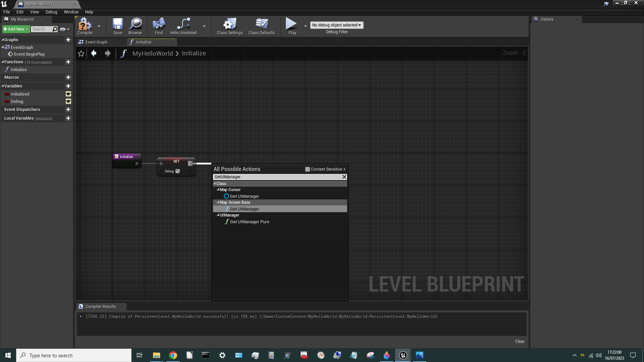The height and width of the screenshot is (362, 644).
Task: Navigate back in graph history
Action: tap(94, 53)
